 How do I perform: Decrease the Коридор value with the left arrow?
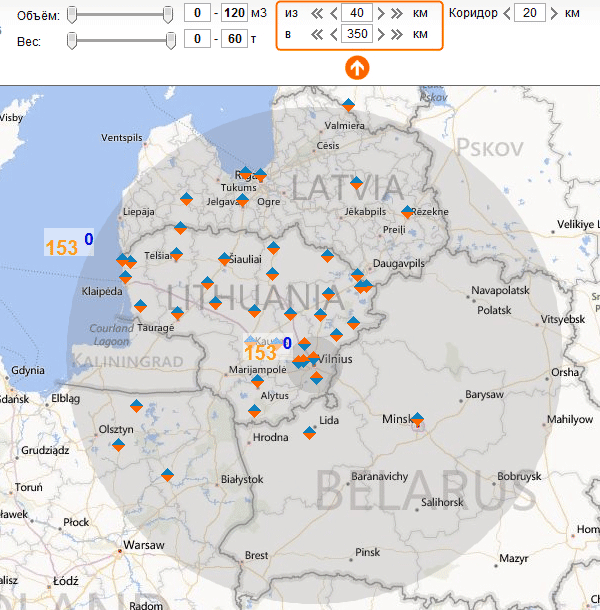[x=504, y=13]
